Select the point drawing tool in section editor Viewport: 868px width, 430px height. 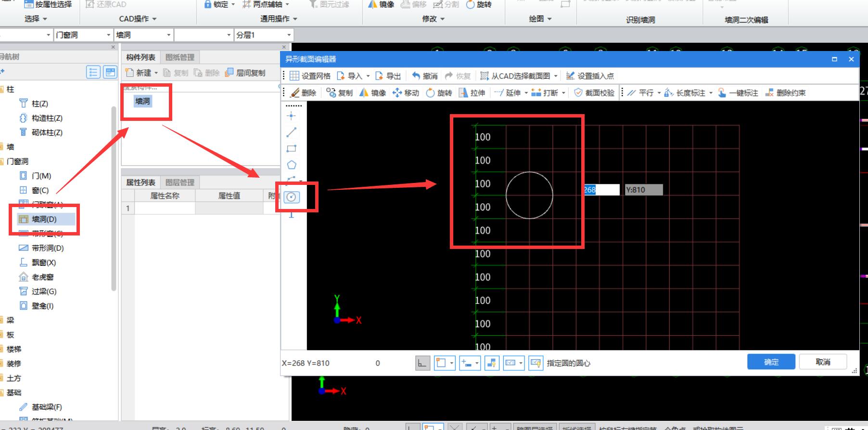tap(291, 116)
